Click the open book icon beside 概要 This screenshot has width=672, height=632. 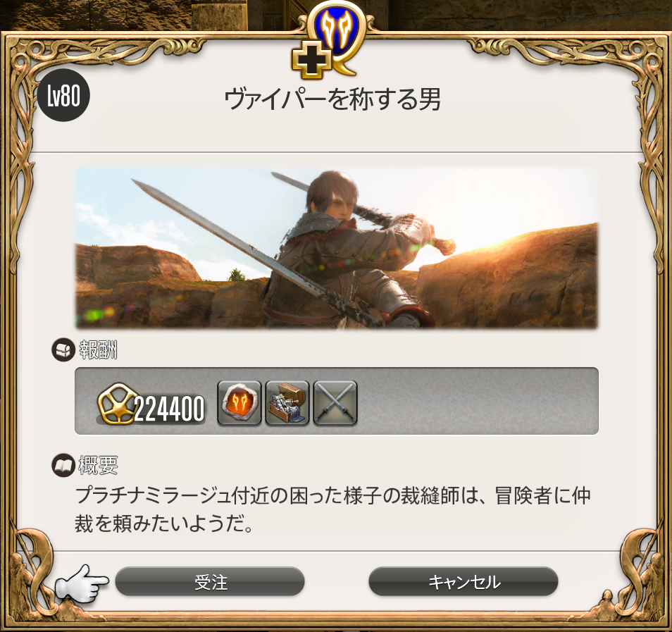[63, 465]
